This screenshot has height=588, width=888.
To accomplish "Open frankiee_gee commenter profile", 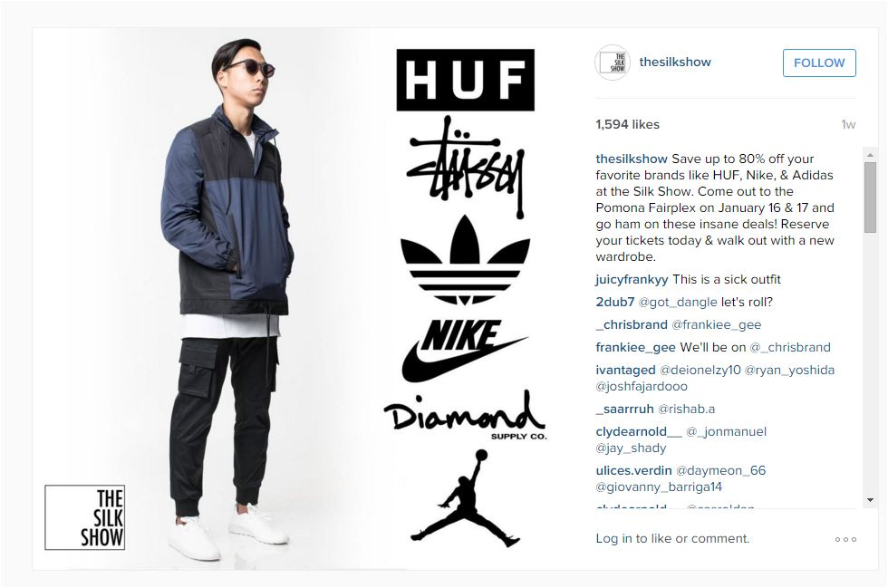I will pyautogui.click(x=635, y=347).
